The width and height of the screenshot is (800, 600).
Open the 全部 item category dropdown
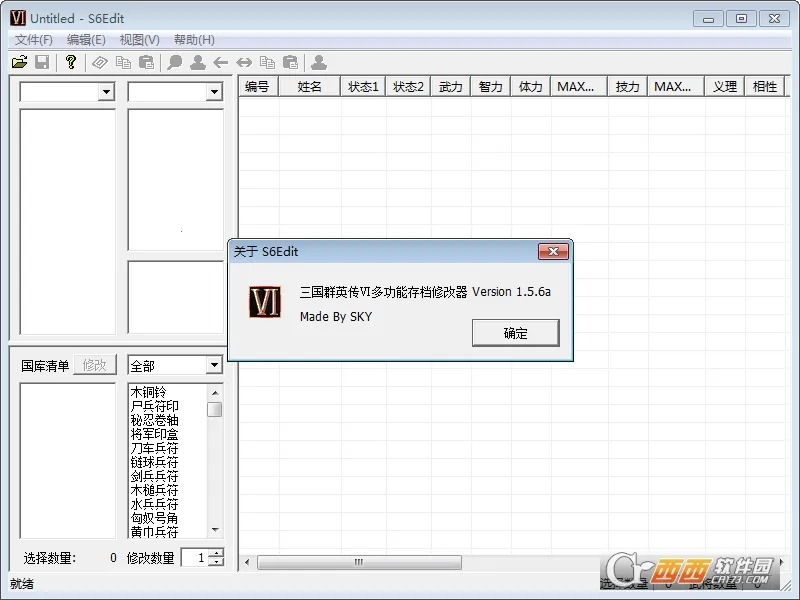[214, 365]
